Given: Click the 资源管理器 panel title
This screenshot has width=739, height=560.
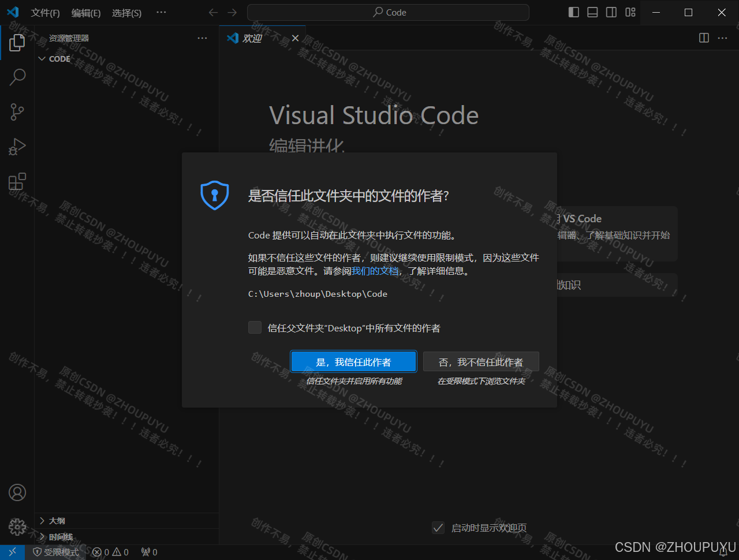Looking at the screenshot, I should [69, 38].
